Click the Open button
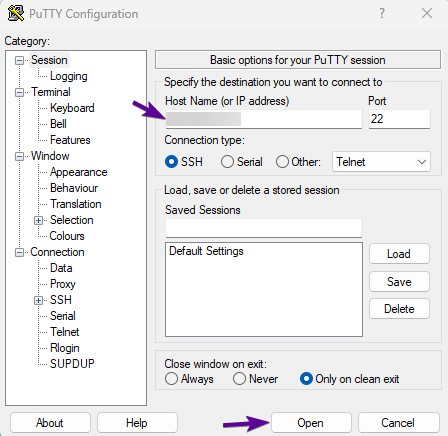 click(311, 423)
